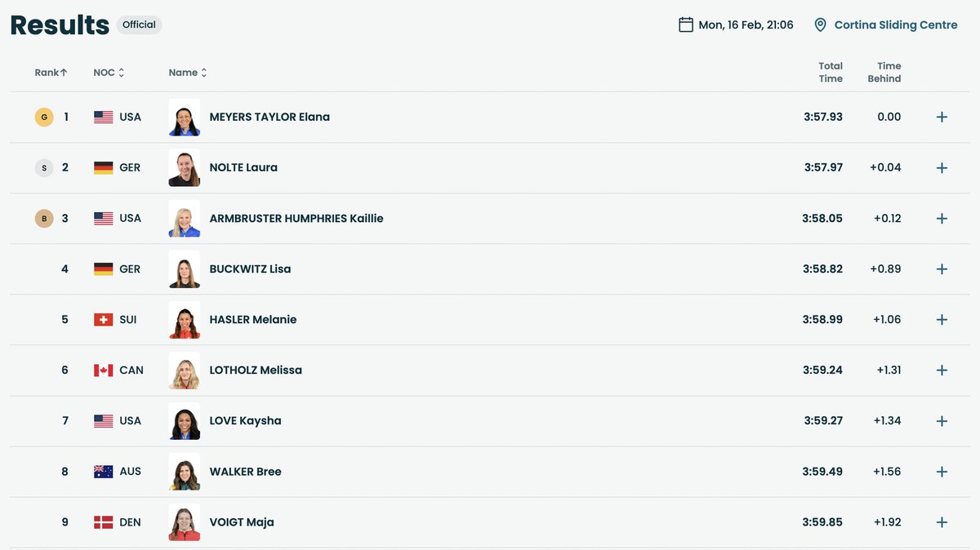The width and height of the screenshot is (980, 550).
Task: Expand details for MEYERS TAYLOR Elana row
Action: pos(942,117)
